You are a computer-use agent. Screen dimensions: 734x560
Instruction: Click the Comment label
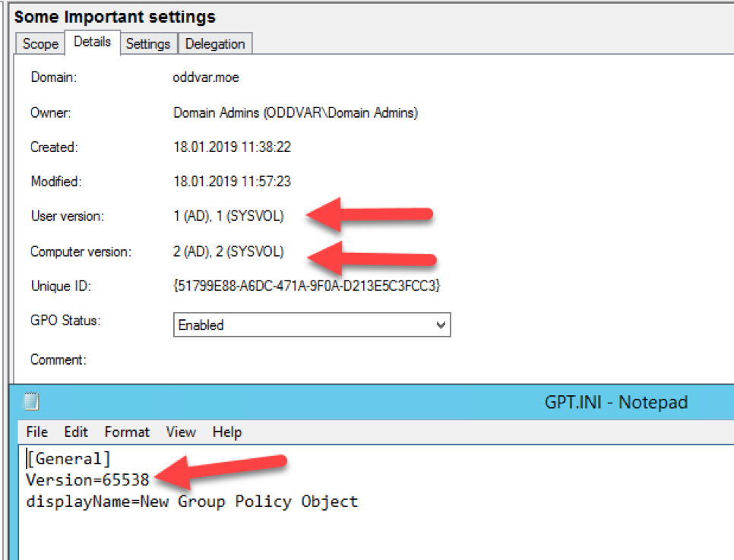pyautogui.click(x=59, y=359)
